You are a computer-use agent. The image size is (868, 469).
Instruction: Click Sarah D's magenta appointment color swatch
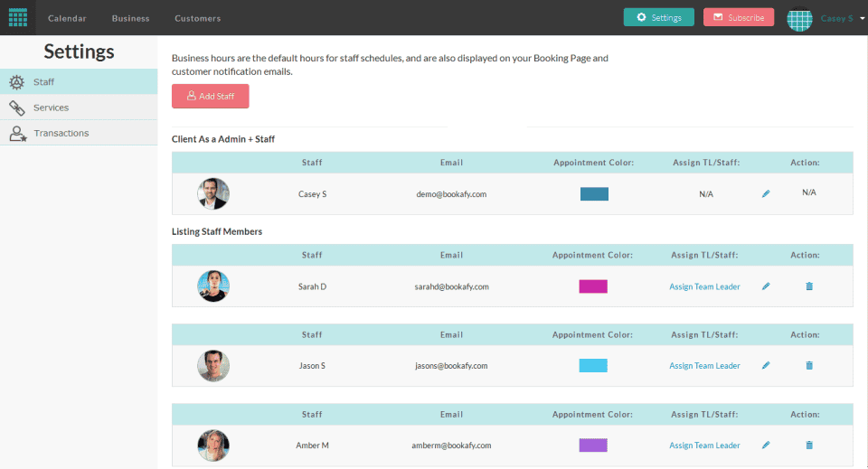tap(593, 286)
